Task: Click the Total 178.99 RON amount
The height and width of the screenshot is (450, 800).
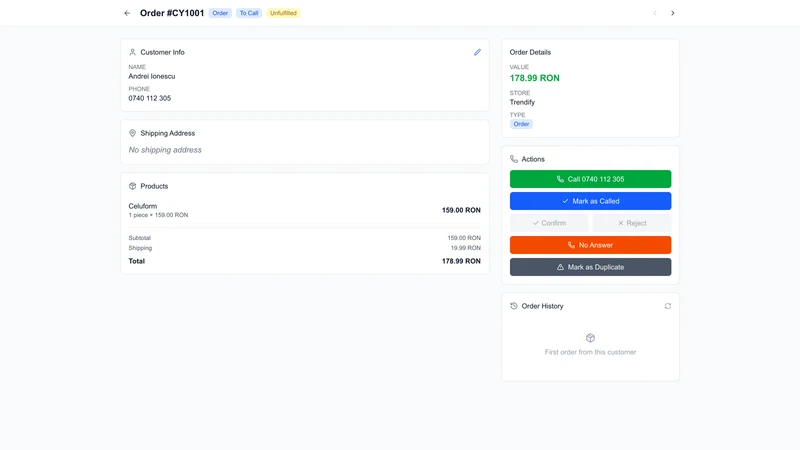Action: pyautogui.click(x=461, y=261)
